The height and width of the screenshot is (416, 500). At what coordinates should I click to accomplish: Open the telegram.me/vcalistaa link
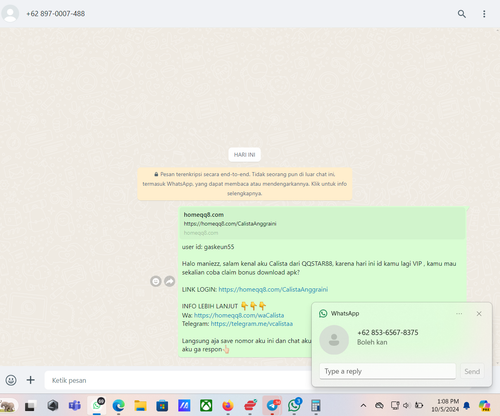click(252, 324)
